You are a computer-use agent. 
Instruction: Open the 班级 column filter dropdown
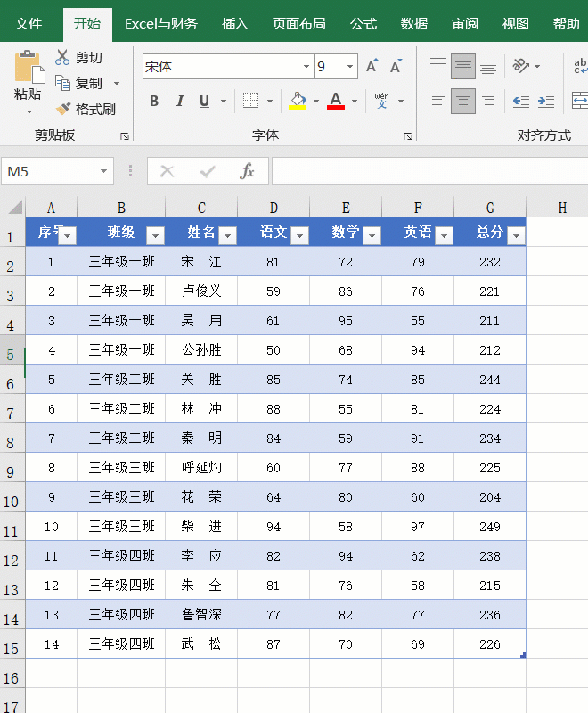click(155, 234)
